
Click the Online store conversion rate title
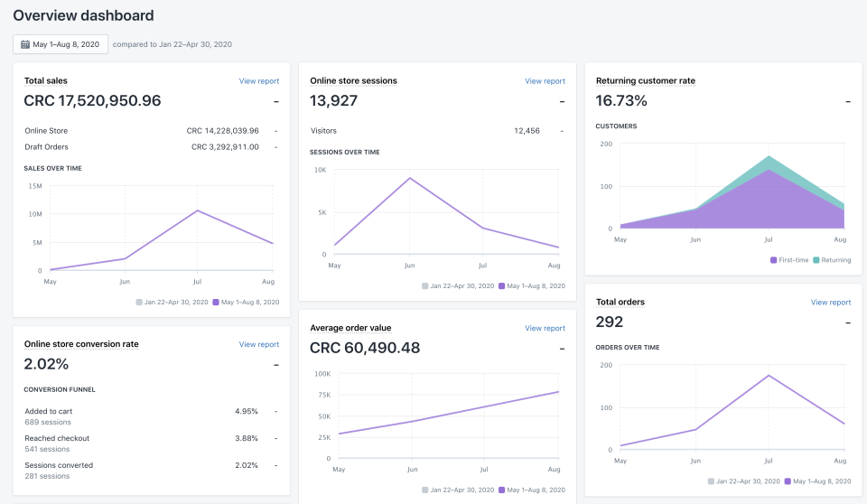[81, 344]
